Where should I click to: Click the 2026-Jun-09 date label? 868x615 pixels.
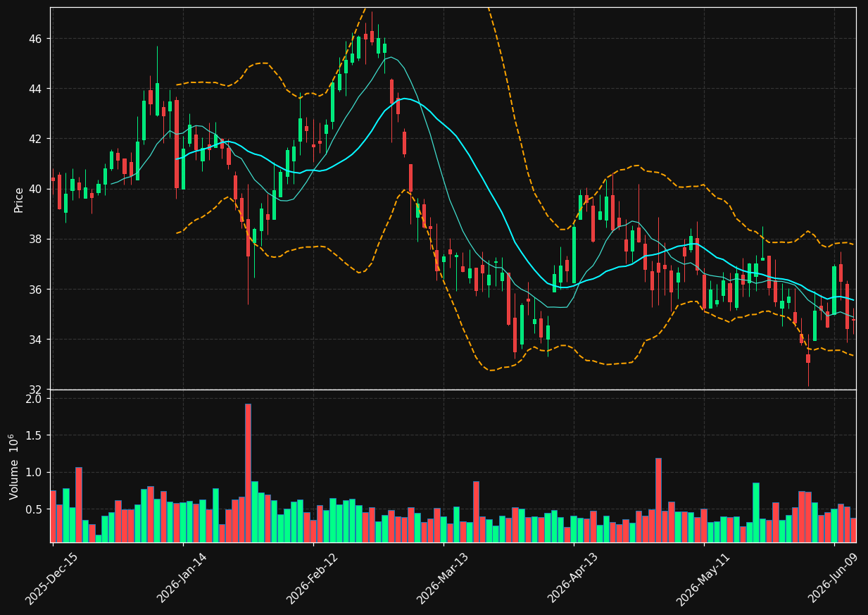834,578
